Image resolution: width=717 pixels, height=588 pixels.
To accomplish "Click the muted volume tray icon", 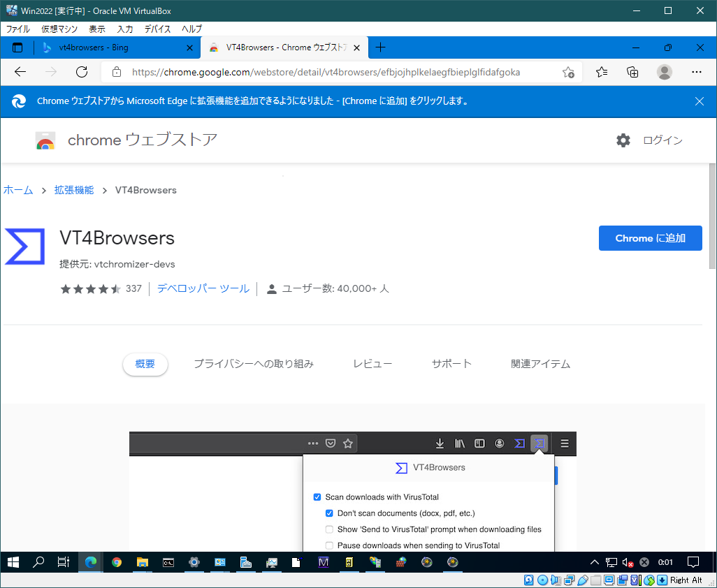I will click(628, 562).
